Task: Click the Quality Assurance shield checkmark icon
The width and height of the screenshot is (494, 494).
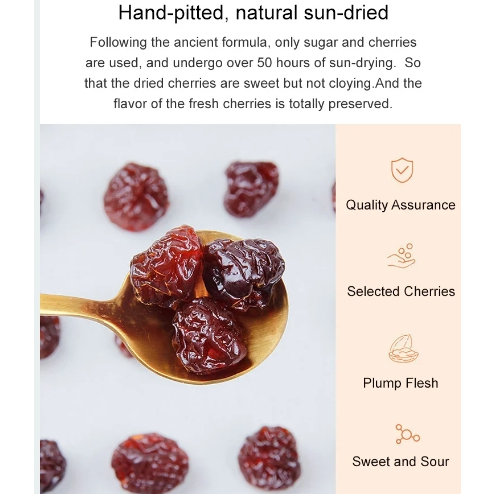Action: (x=402, y=170)
